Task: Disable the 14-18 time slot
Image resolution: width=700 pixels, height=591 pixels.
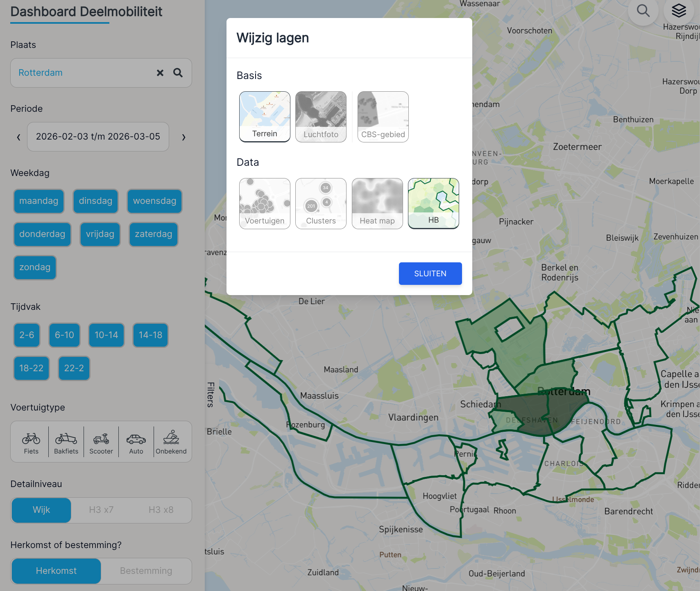Action: pyautogui.click(x=150, y=335)
